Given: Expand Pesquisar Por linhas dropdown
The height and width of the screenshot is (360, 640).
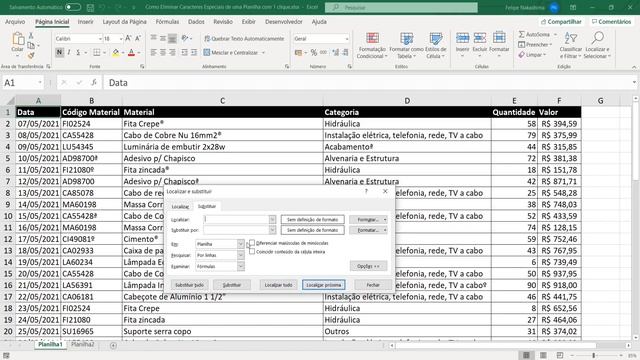Looking at the screenshot, I should click(x=241, y=255).
